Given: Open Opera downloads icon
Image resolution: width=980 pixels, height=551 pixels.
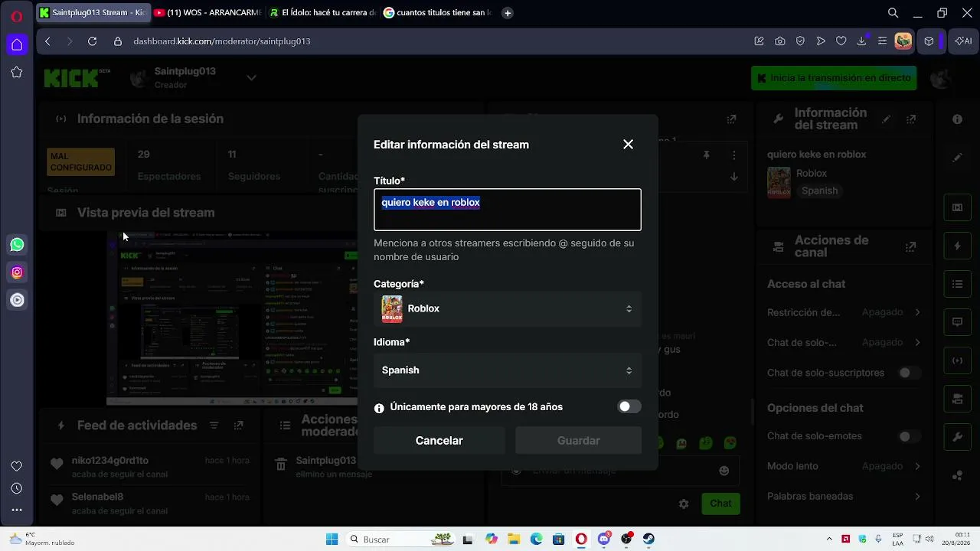Looking at the screenshot, I should tap(861, 41).
